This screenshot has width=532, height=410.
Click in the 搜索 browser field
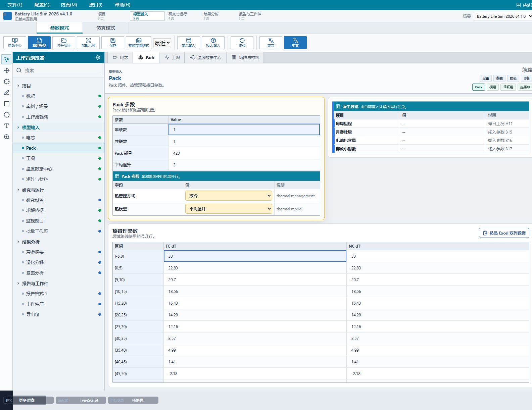[63, 70]
